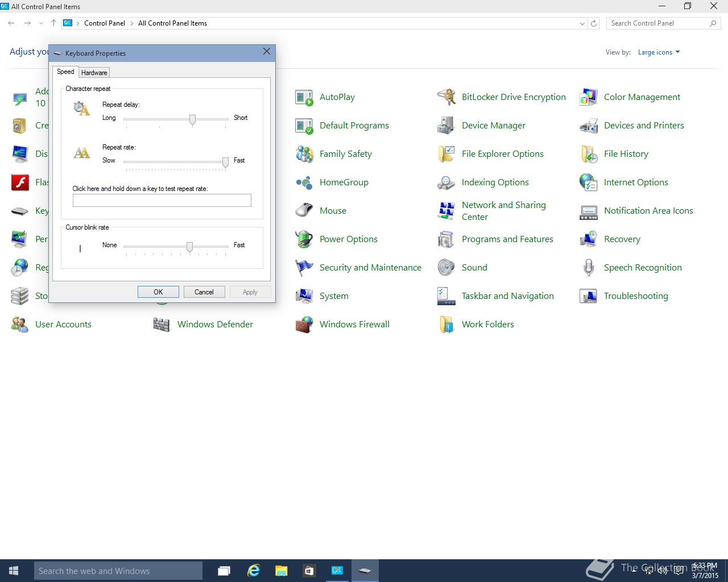The width and height of the screenshot is (728, 582).
Task: Click the Repeat rate slider thumb
Action: (225, 163)
